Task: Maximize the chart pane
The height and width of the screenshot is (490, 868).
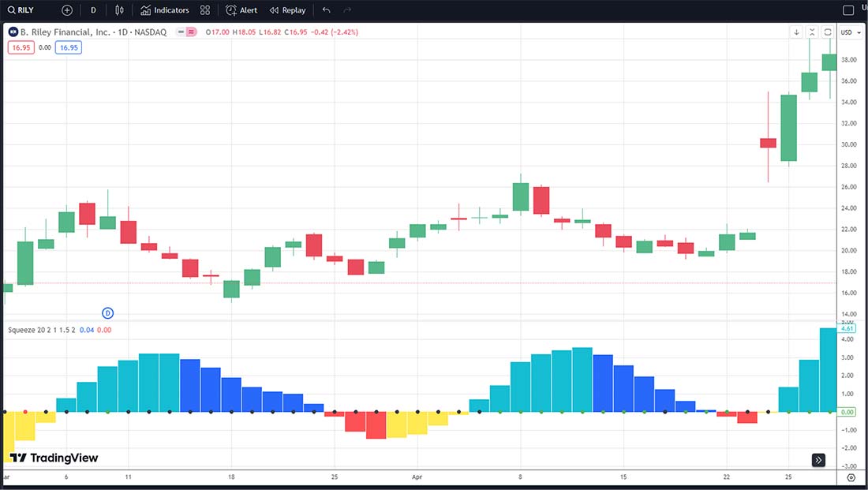Action: (x=827, y=32)
